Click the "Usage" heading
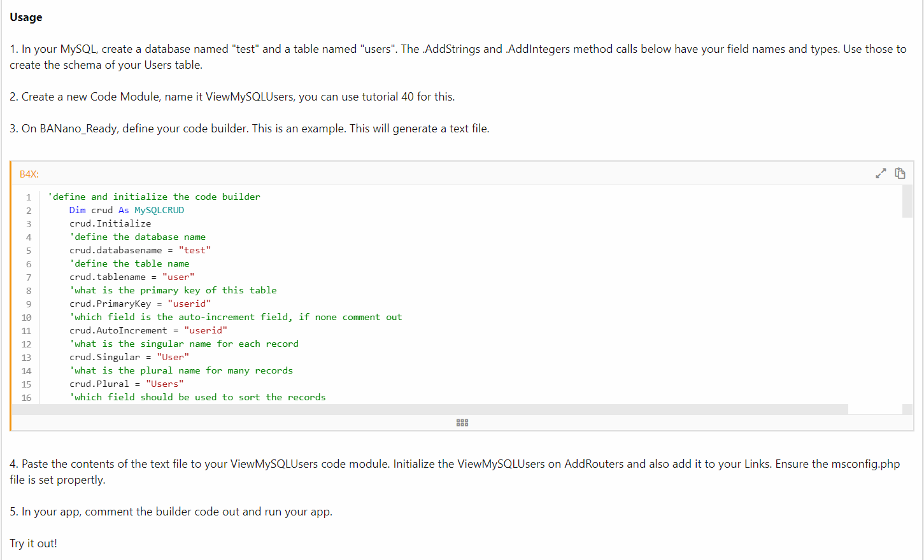924x560 pixels. [26, 17]
